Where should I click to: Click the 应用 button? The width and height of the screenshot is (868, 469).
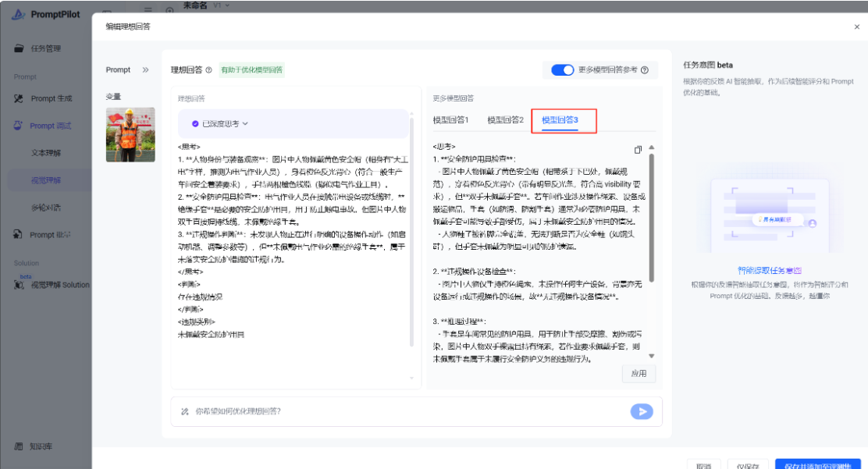point(639,374)
